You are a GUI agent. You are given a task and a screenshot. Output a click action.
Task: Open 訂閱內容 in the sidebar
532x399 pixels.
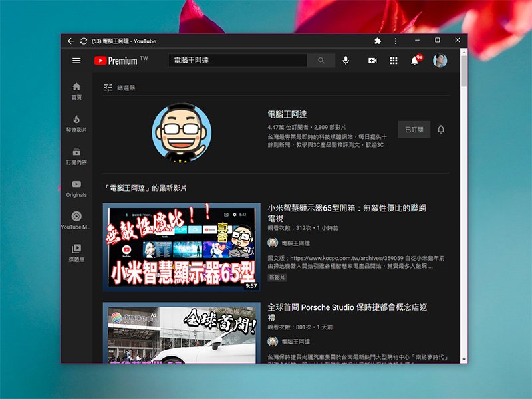click(76, 156)
